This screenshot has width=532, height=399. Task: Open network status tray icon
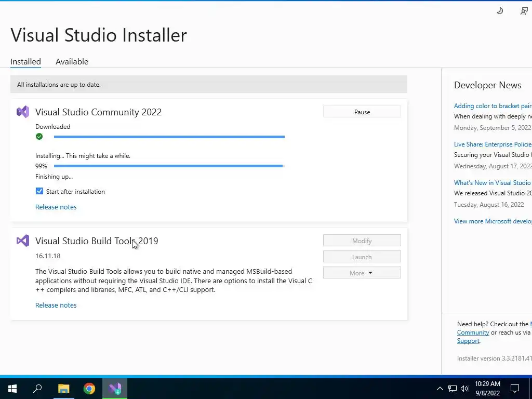[453, 389]
